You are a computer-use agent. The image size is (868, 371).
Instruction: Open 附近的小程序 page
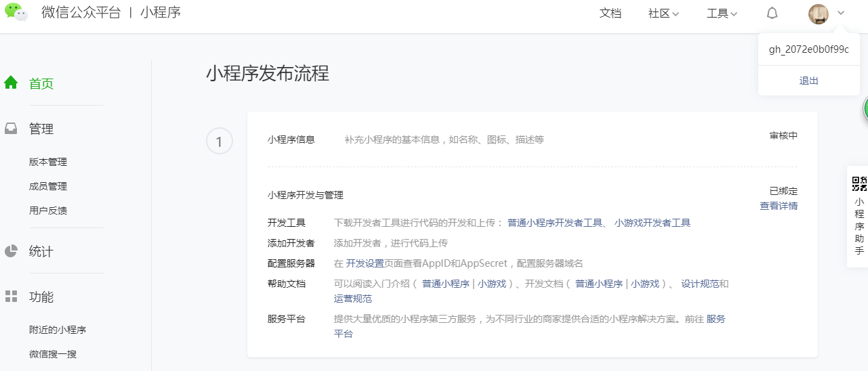point(58,330)
